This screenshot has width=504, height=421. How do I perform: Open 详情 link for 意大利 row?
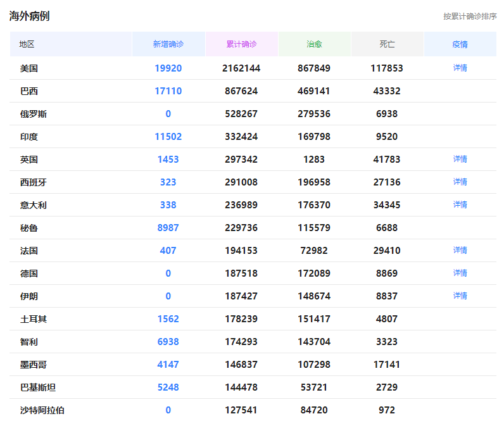click(x=460, y=204)
